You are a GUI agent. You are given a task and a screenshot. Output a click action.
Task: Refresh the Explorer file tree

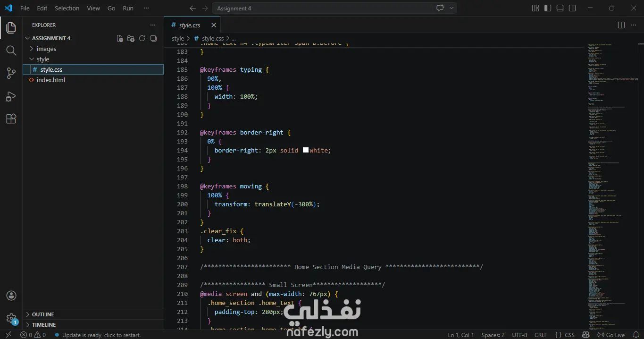coord(142,38)
